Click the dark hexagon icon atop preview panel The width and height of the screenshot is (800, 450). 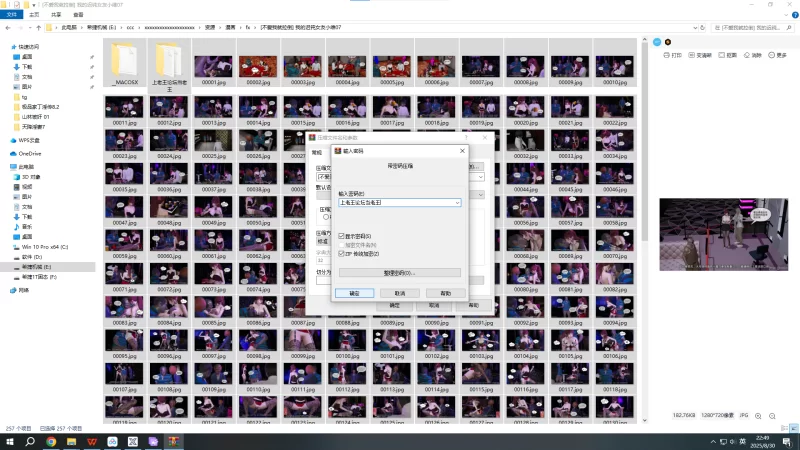pos(668,42)
